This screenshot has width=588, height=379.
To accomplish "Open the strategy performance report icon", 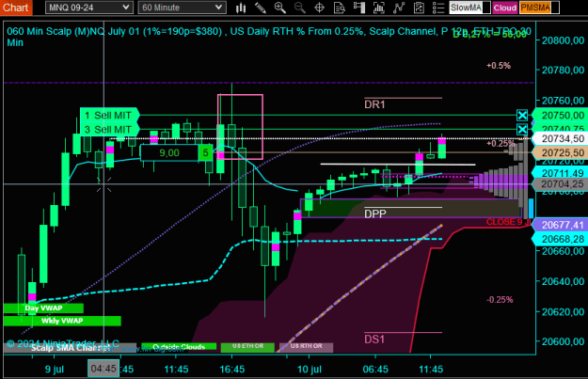I will coord(419,8).
